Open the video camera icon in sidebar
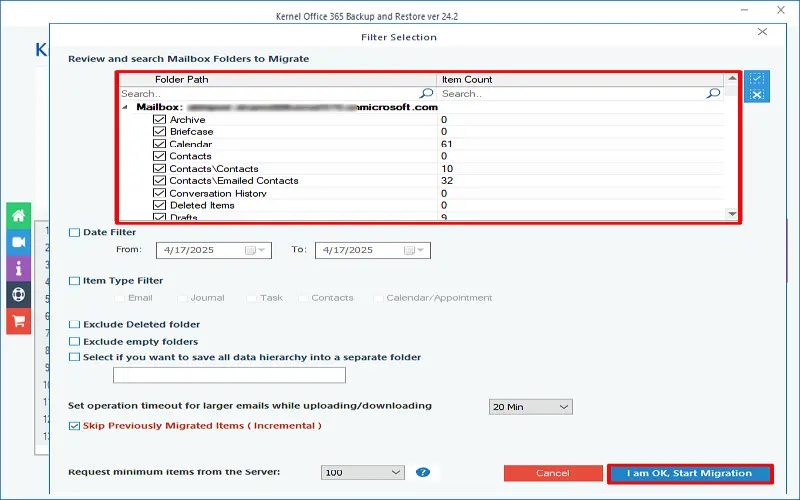Screen dimensions: 800x500 (x=18, y=242)
